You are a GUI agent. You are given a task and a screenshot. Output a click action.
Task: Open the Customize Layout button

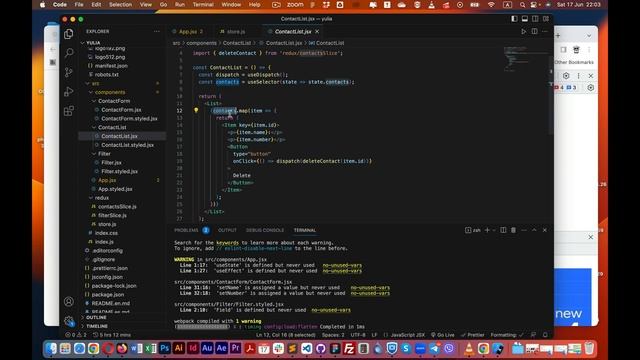[x=546, y=19]
